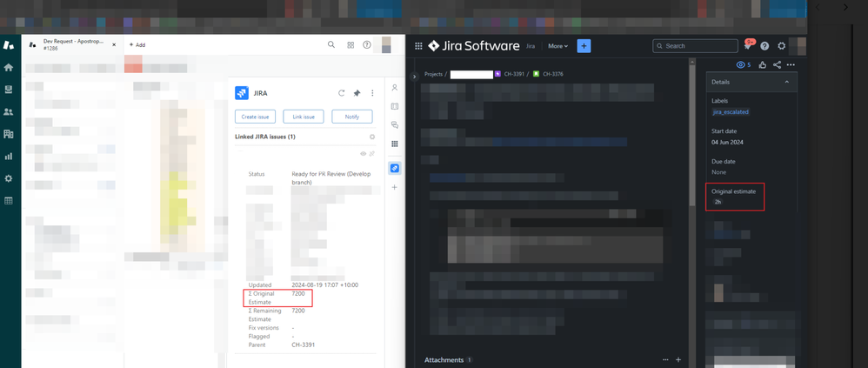This screenshot has width=868, height=368.
Task: Click the 7200 Remaining Estimate value
Action: 298,311
